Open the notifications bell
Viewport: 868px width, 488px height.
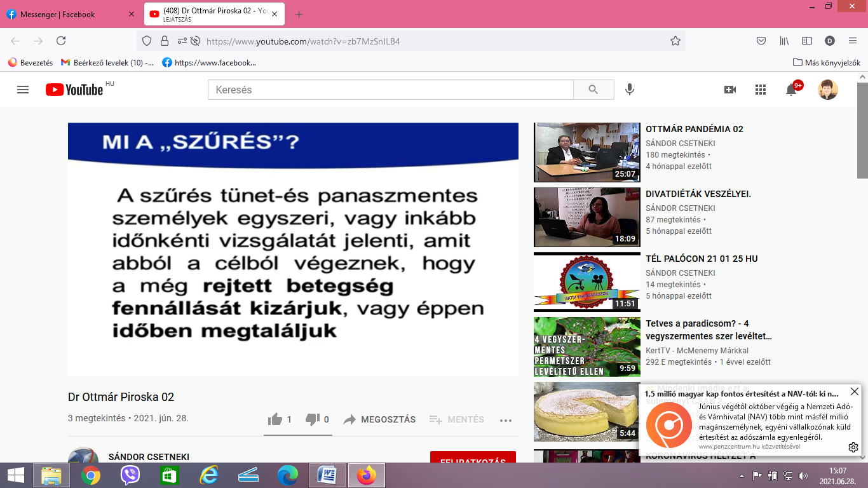(791, 90)
